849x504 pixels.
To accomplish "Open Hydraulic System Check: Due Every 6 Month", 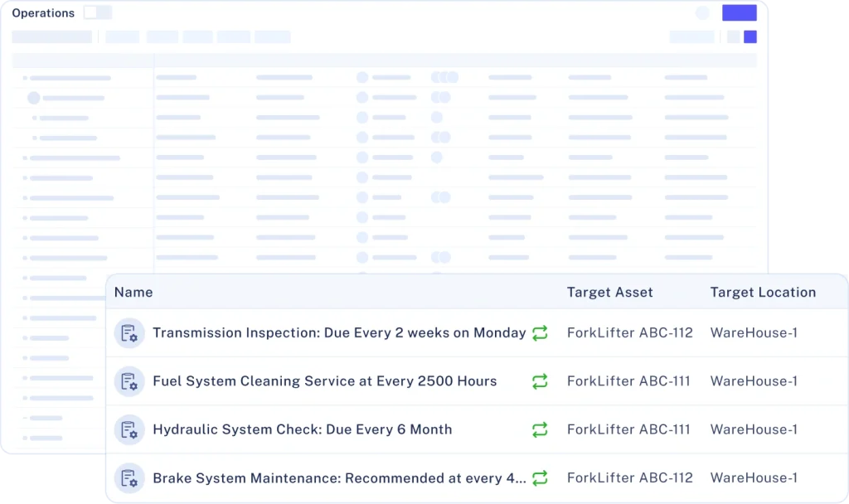I will coord(302,429).
